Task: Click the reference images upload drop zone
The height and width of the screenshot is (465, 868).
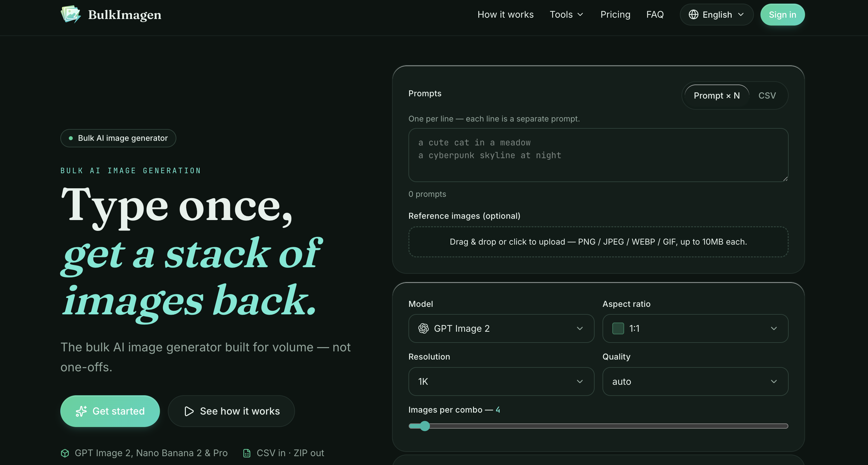Action: [598, 242]
